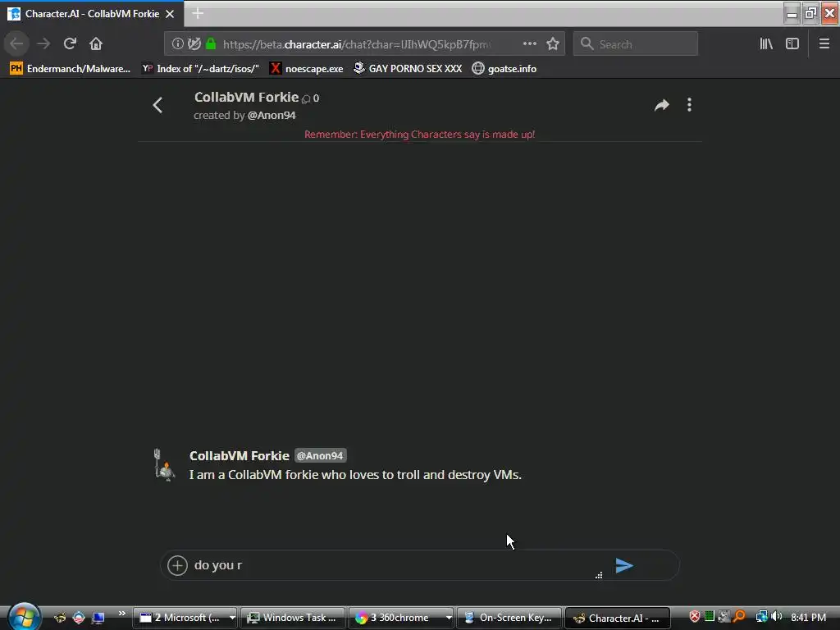Open the volume speaker tray icon
Screen dimensions: 840x630
coord(776,617)
